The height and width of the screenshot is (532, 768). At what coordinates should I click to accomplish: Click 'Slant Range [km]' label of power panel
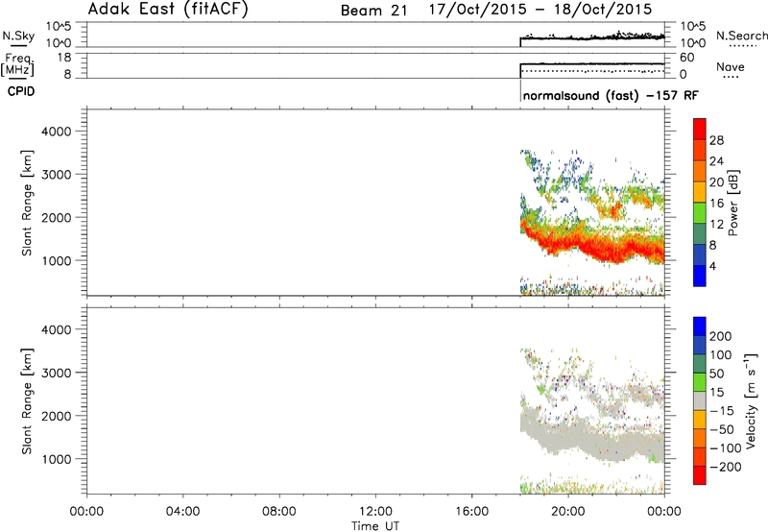(27, 203)
